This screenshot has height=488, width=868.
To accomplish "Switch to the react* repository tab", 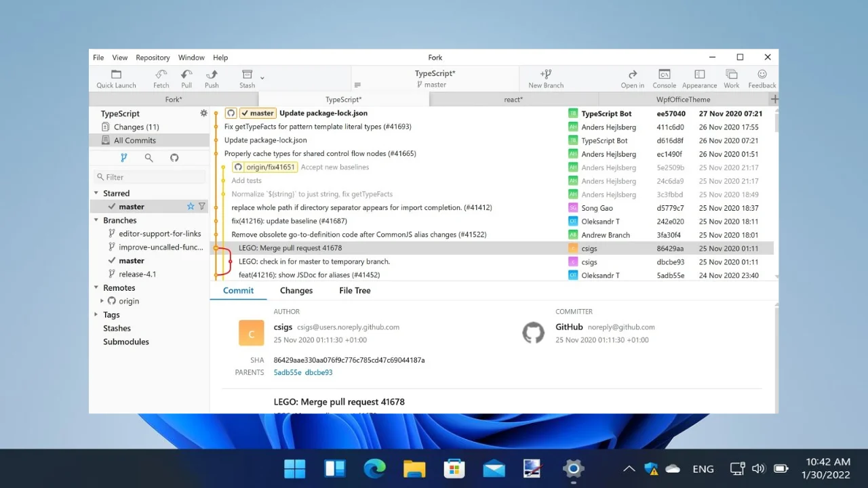I will tap(513, 99).
